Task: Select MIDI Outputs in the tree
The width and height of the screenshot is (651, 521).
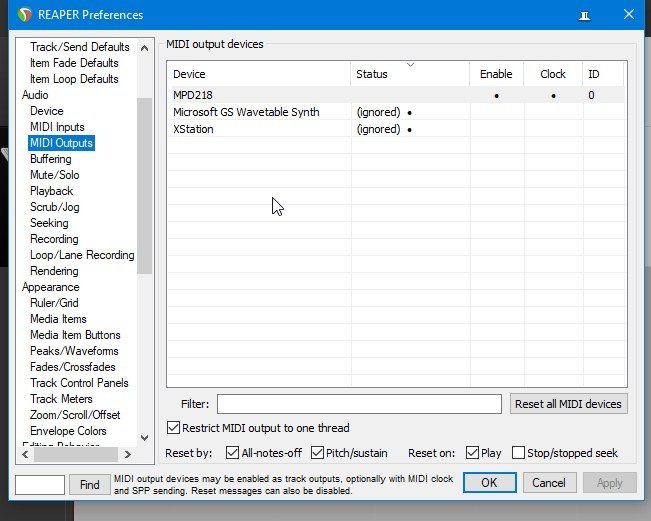Action: point(61,143)
